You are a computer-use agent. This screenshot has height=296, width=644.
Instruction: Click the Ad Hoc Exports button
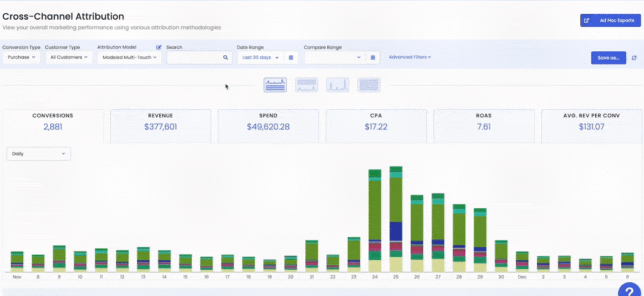point(610,21)
